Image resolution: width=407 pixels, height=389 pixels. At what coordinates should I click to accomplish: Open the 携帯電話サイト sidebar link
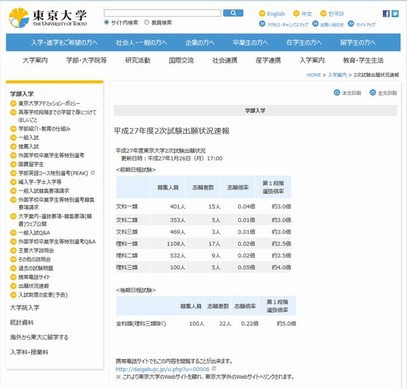point(34,277)
